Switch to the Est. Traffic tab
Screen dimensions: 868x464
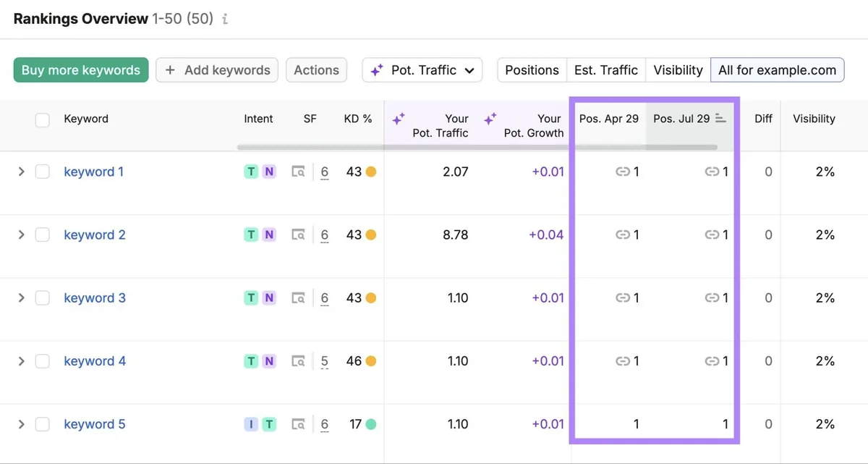click(606, 70)
